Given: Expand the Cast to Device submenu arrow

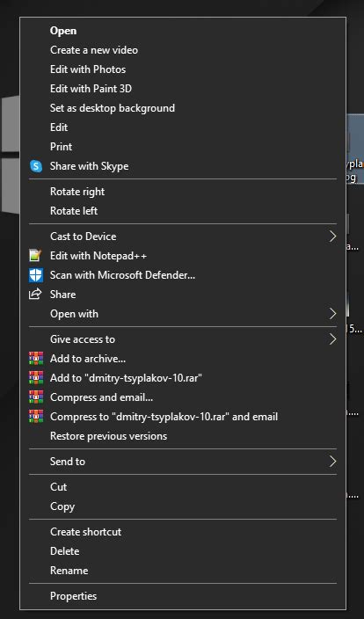Looking at the screenshot, I should pos(332,236).
